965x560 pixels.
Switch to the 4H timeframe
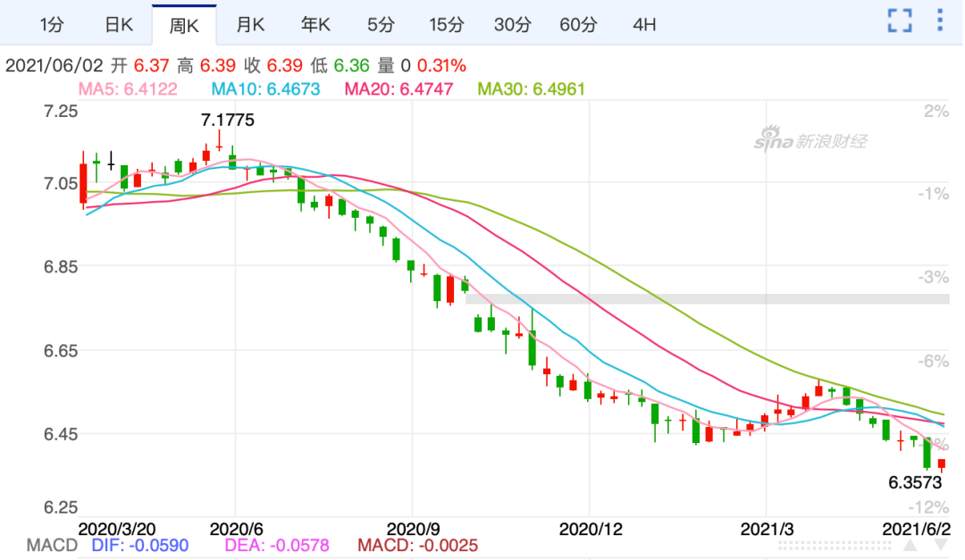click(x=643, y=24)
